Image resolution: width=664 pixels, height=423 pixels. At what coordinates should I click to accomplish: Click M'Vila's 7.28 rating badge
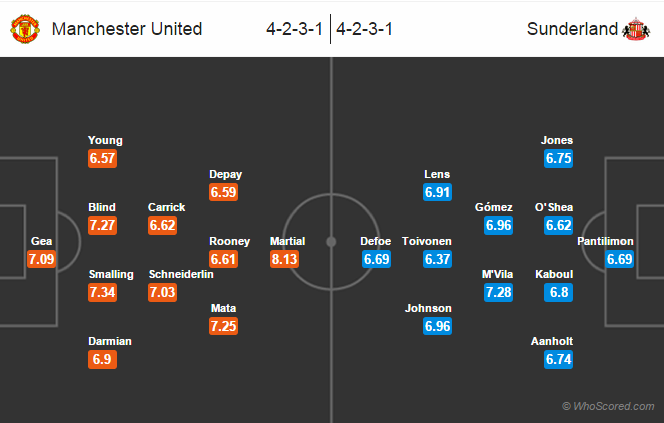pyautogui.click(x=498, y=292)
